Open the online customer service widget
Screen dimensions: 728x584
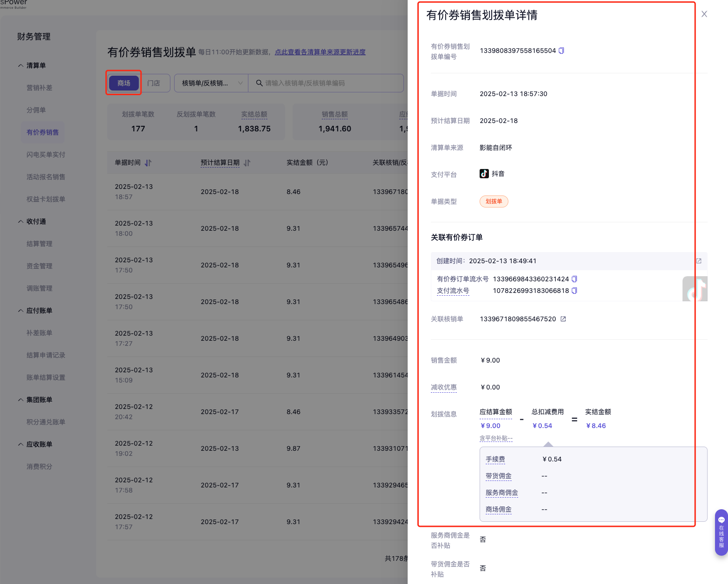pos(721,532)
